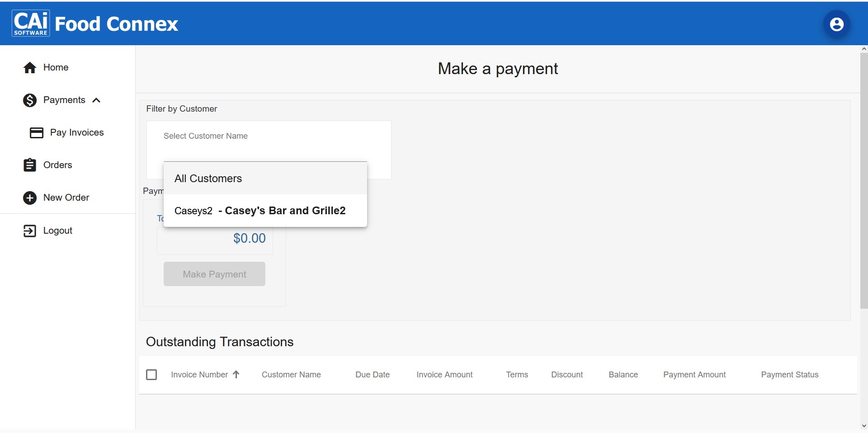Click the Payments dollar sign icon
Image resolution: width=868 pixels, height=433 pixels.
[x=30, y=100]
